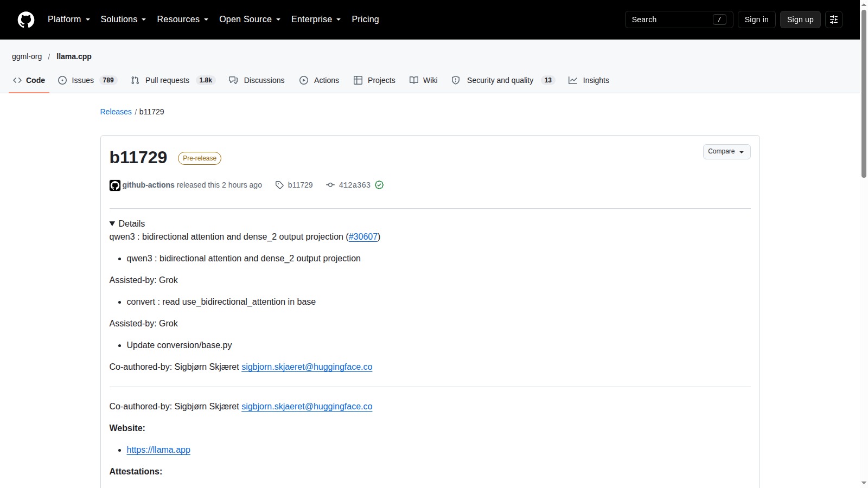
Task: Click the commit icon beside 412a363
Action: (330, 185)
